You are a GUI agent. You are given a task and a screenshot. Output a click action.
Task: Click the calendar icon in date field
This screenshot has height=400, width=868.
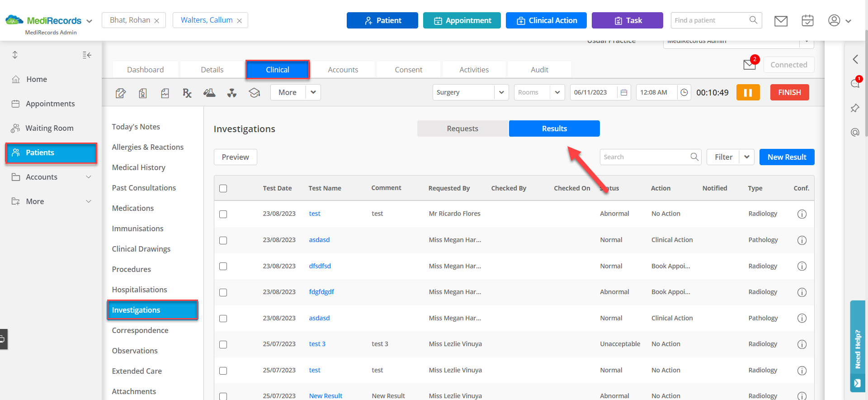click(624, 92)
